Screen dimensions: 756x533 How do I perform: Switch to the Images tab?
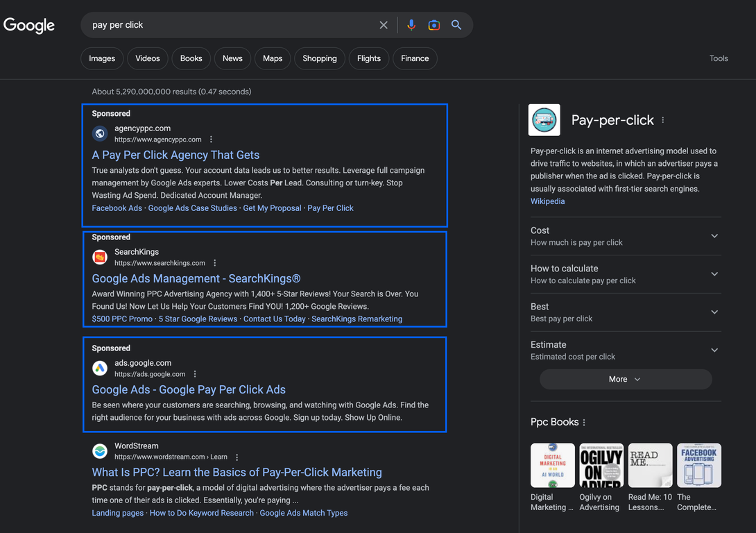(x=102, y=58)
